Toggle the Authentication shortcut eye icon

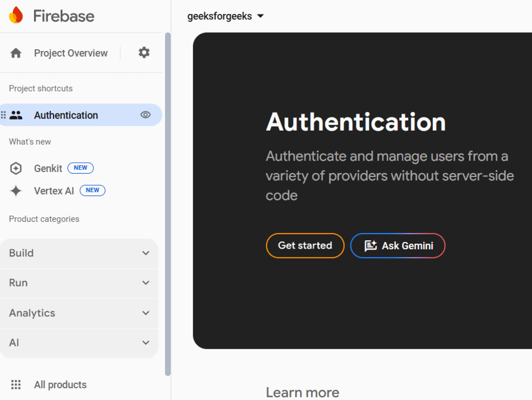(146, 115)
